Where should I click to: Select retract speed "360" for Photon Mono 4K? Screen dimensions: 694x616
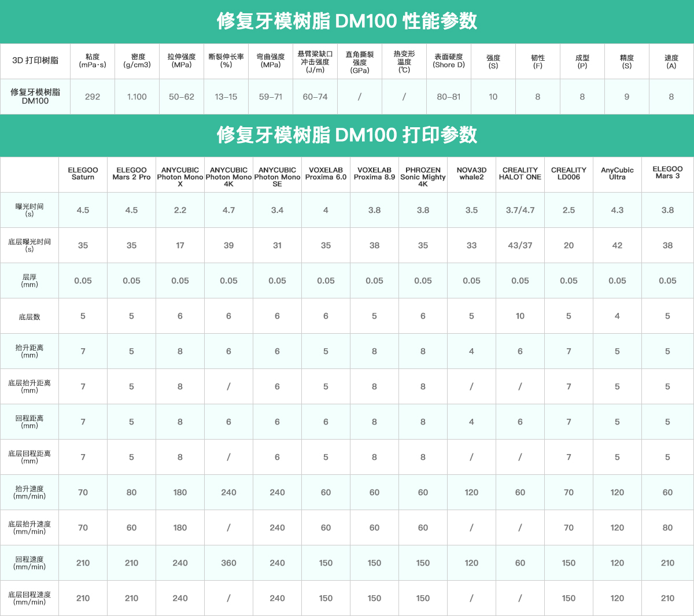point(228,563)
